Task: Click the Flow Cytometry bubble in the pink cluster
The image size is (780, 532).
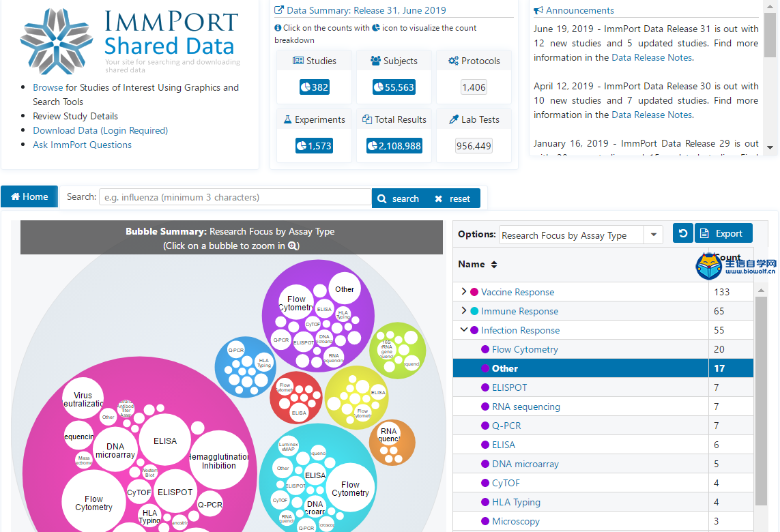Action: (93, 502)
